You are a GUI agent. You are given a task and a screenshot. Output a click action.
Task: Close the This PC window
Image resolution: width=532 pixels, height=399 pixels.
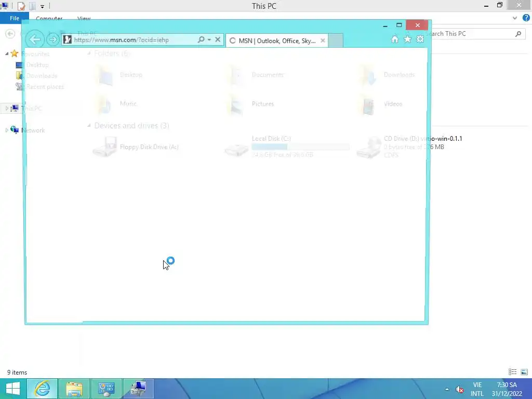click(x=519, y=5)
